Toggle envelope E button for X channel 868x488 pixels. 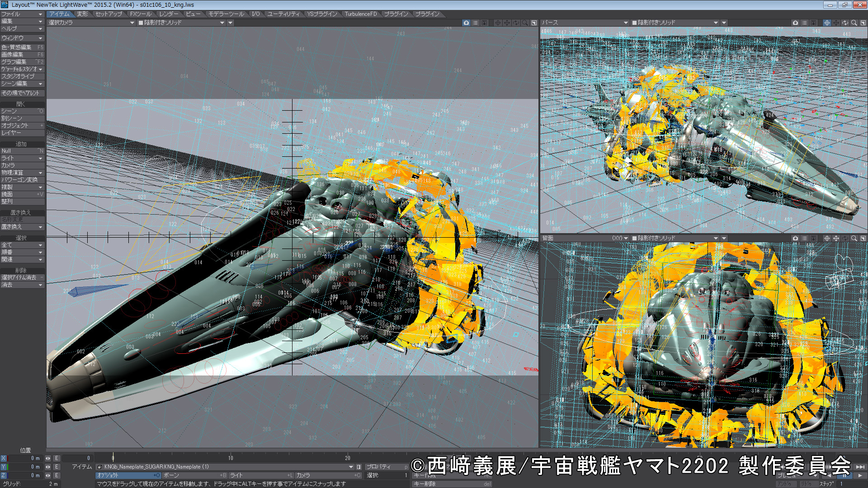[57, 458]
